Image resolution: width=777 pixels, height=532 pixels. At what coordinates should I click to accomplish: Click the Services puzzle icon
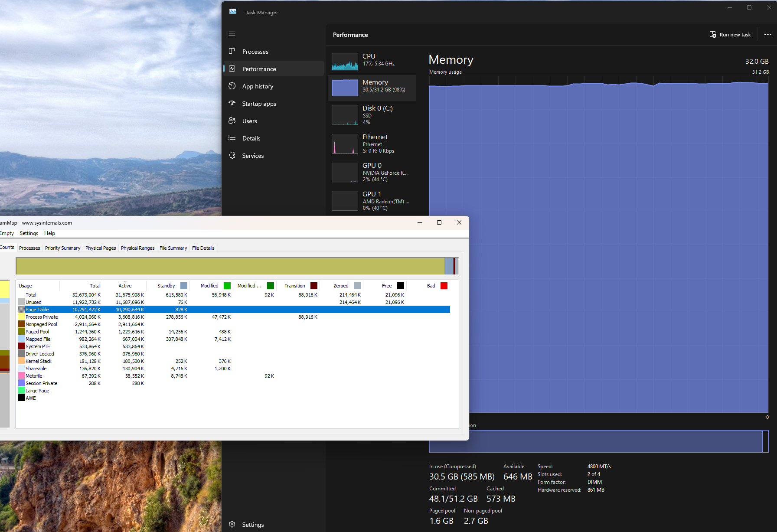[232, 155]
